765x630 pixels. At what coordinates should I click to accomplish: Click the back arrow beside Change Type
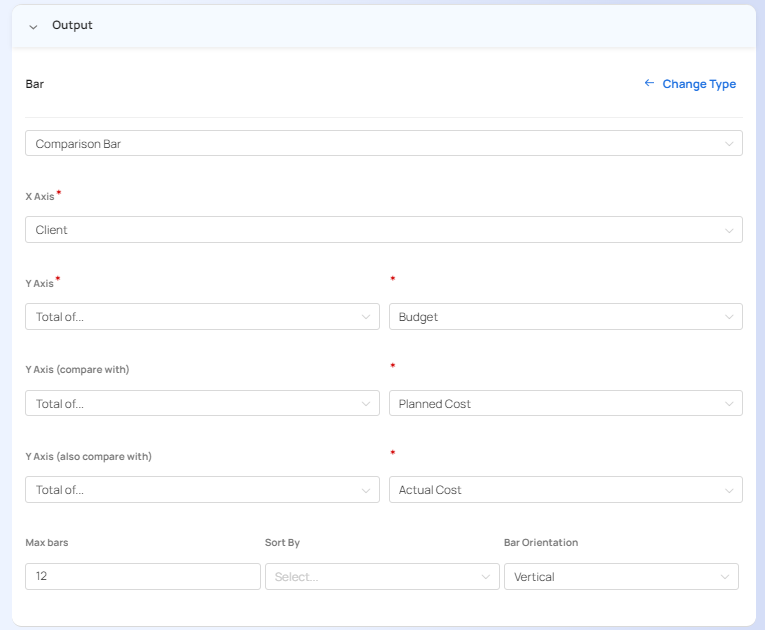point(649,84)
